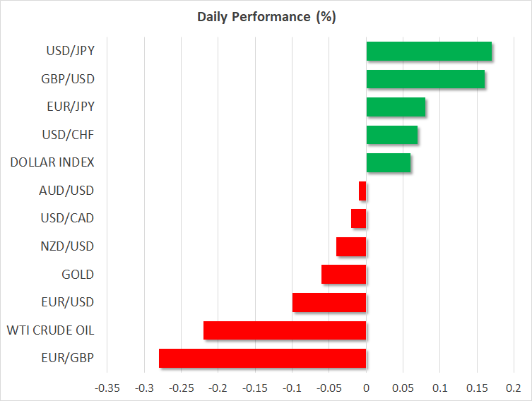Click the green GBP/USD bar
This screenshot has width=532, height=401.
click(x=425, y=79)
